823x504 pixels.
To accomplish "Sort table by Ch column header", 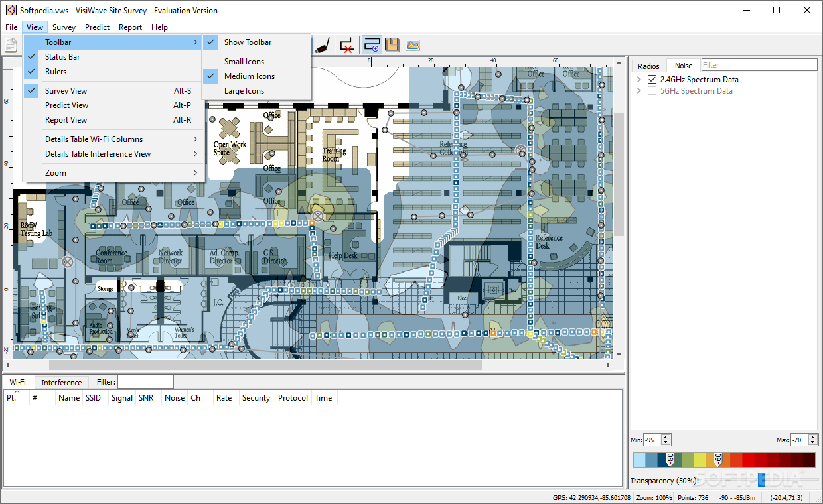I will coord(201,398).
